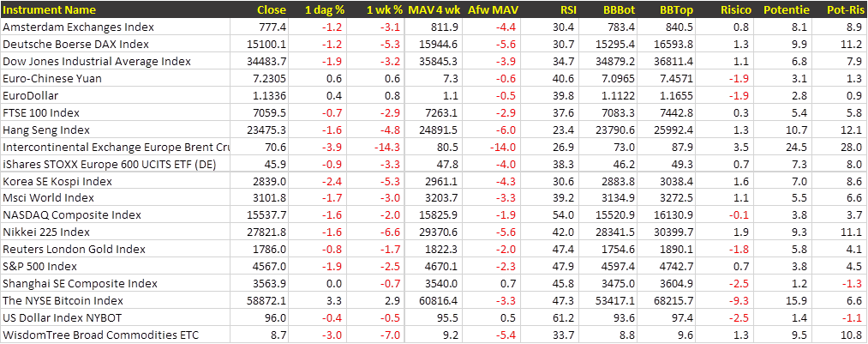Click the Pot-Ris column header
The image size is (868, 344).
tap(843, 9)
